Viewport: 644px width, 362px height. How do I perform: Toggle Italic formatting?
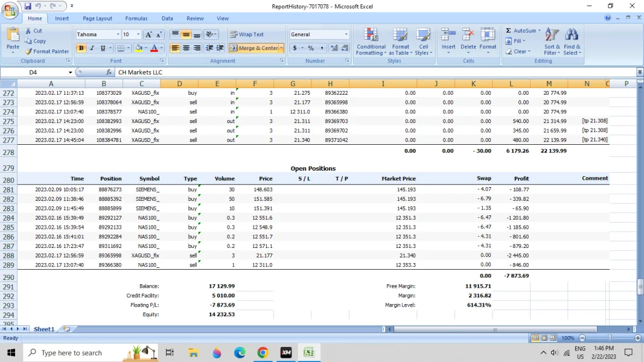(x=92, y=48)
